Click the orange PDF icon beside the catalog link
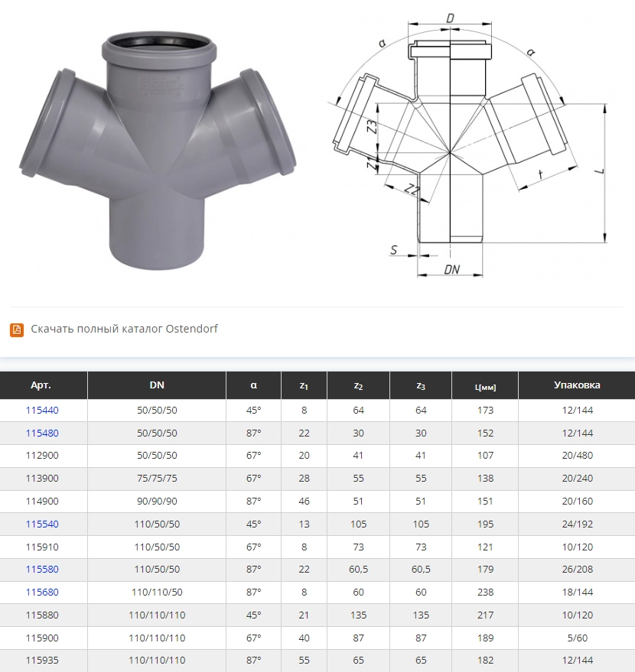Screen dimensions: 635x672 (x=17, y=330)
